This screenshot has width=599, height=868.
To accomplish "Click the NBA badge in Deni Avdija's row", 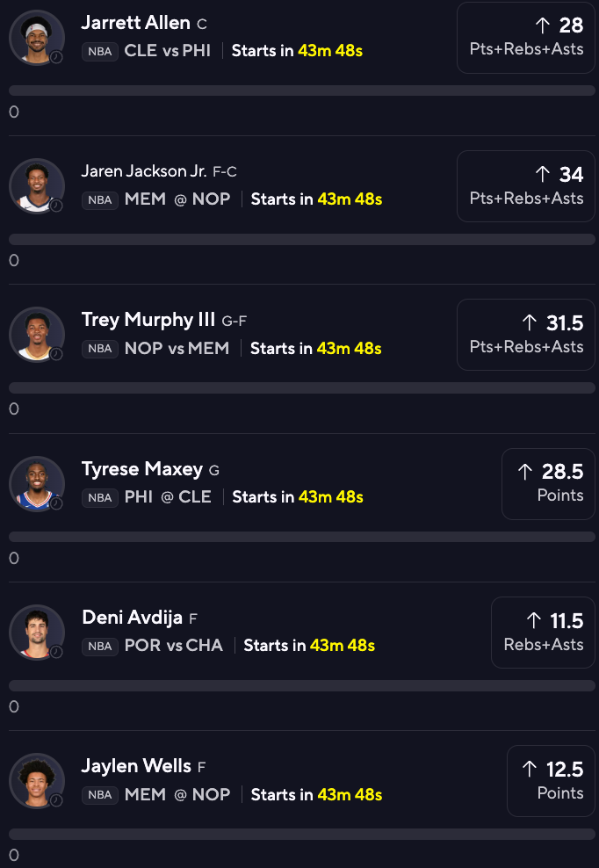I will point(100,647).
